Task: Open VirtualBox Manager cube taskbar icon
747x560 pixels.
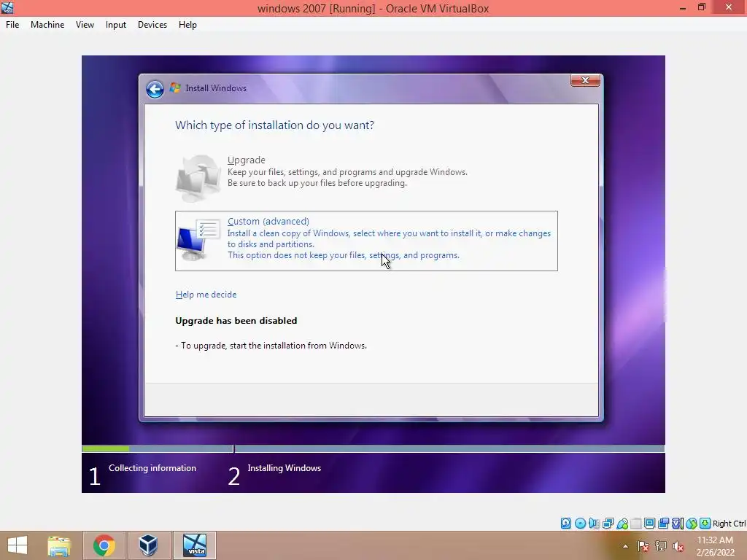Action: pos(148,545)
